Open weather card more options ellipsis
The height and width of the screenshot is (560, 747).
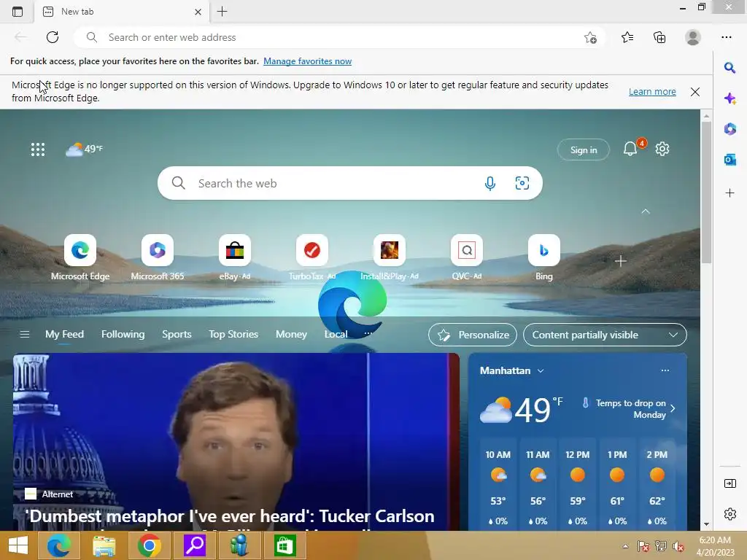tap(665, 370)
